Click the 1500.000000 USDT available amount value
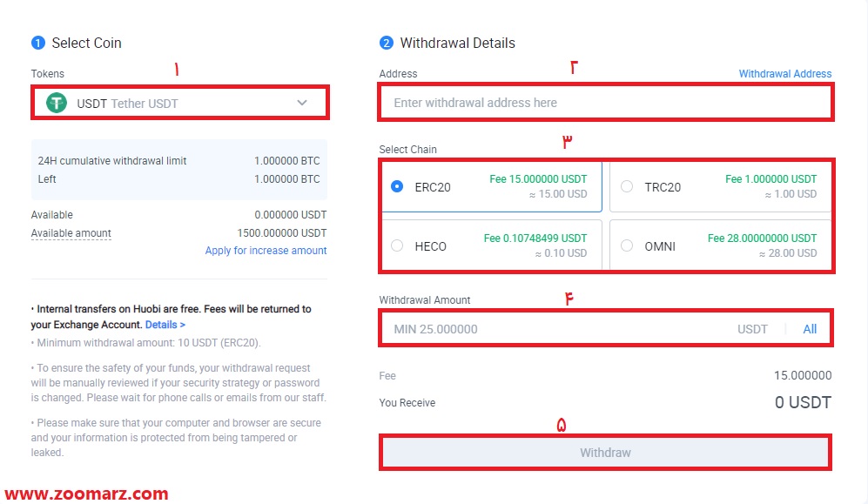 [282, 233]
